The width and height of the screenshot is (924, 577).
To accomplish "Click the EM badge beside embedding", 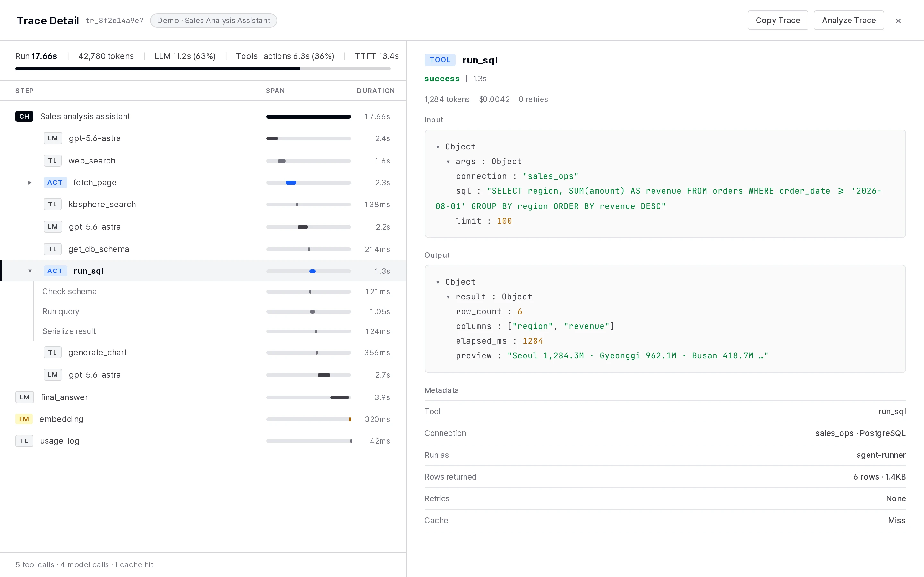I will [x=24, y=419].
